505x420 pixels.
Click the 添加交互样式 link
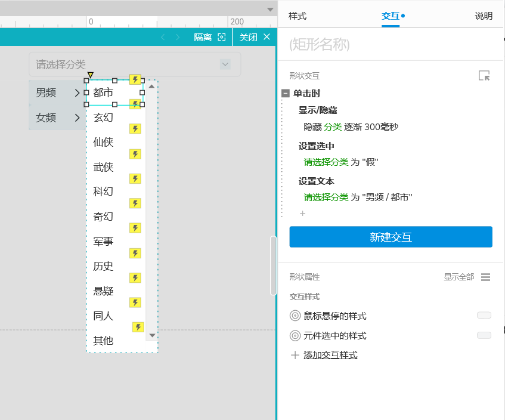point(330,355)
